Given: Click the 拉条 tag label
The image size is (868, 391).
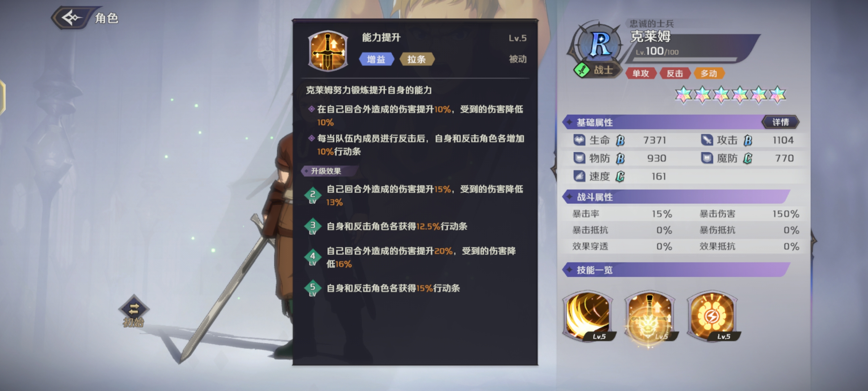Looking at the screenshot, I should click(x=417, y=59).
